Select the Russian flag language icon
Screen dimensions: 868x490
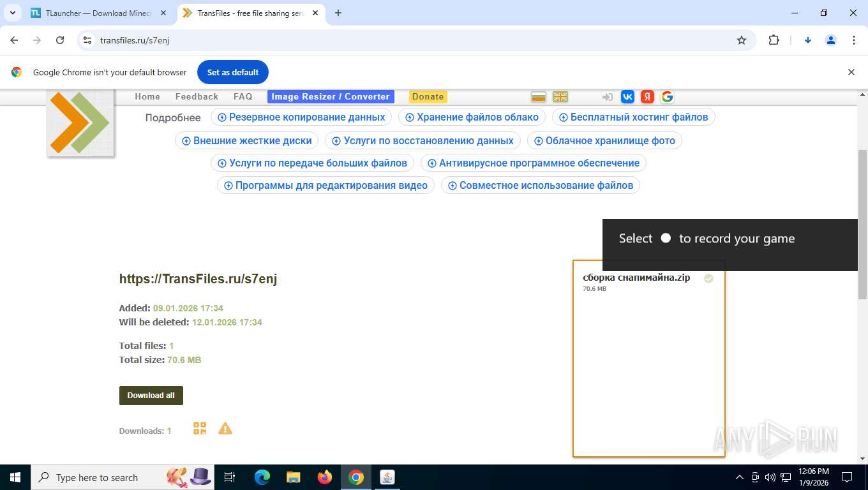[x=539, y=97]
